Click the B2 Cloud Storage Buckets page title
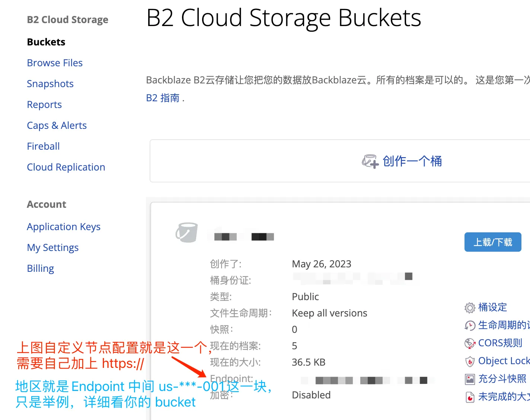 coord(284,18)
